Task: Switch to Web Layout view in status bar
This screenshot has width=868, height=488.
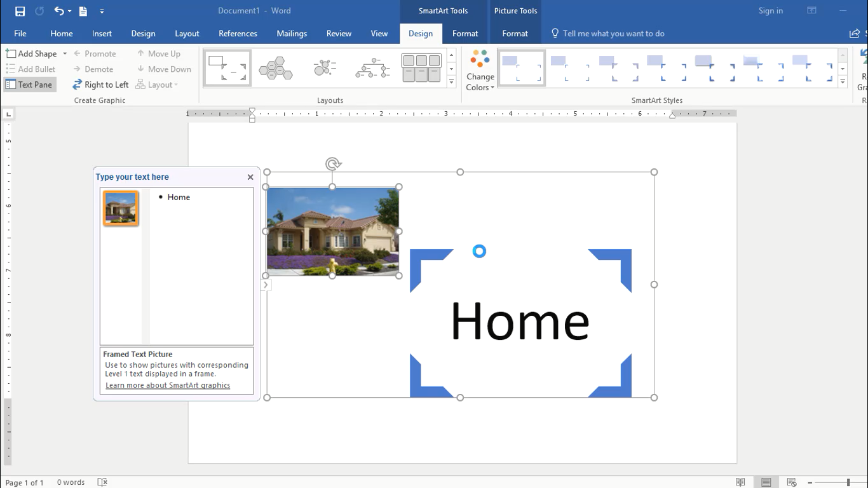Action: 791,482
